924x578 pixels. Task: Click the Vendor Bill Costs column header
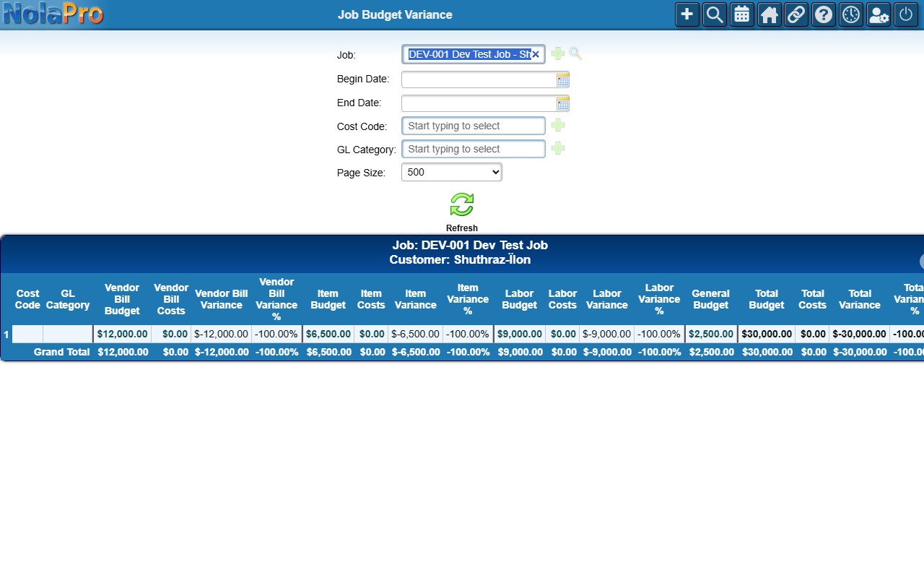click(x=171, y=299)
